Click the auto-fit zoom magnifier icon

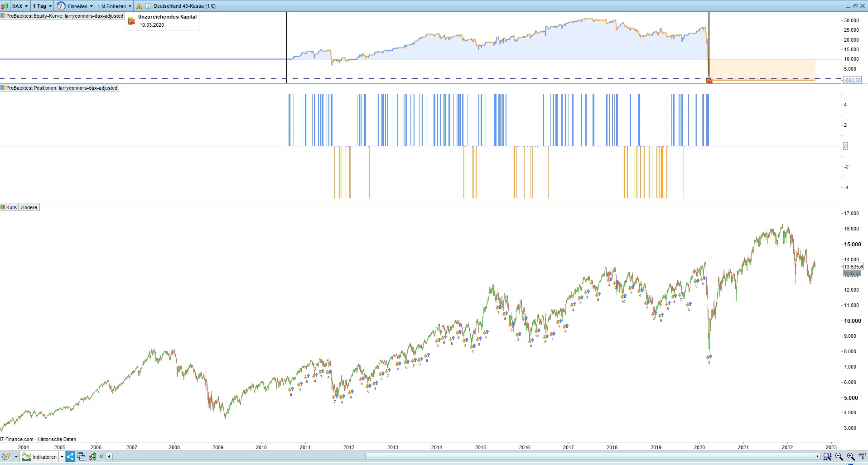pos(827,456)
